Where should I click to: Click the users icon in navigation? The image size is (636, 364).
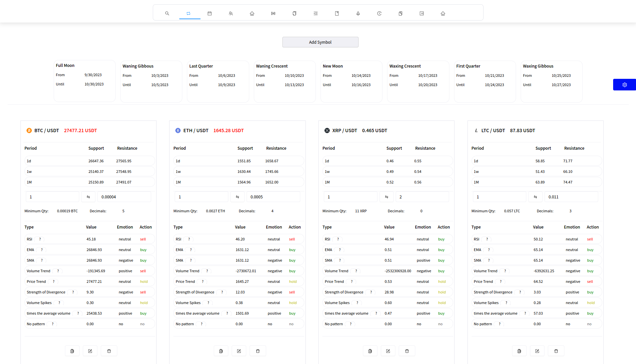[231, 14]
